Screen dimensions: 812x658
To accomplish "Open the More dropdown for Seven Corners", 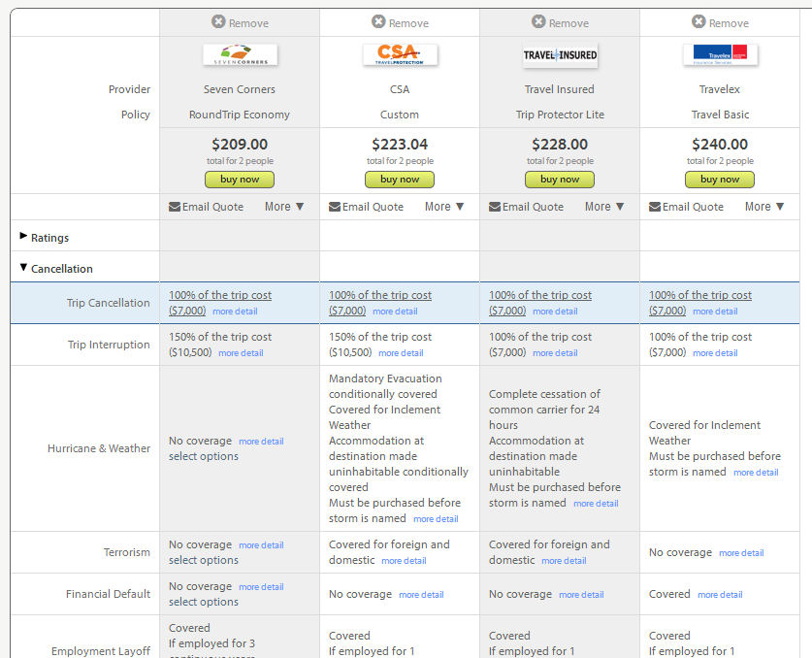I will (284, 207).
